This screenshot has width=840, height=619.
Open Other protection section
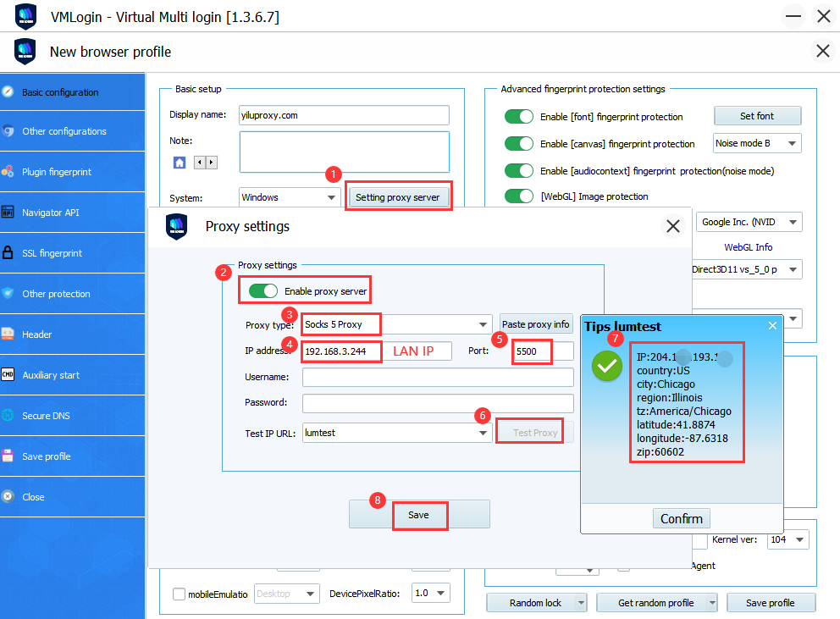[x=72, y=294]
